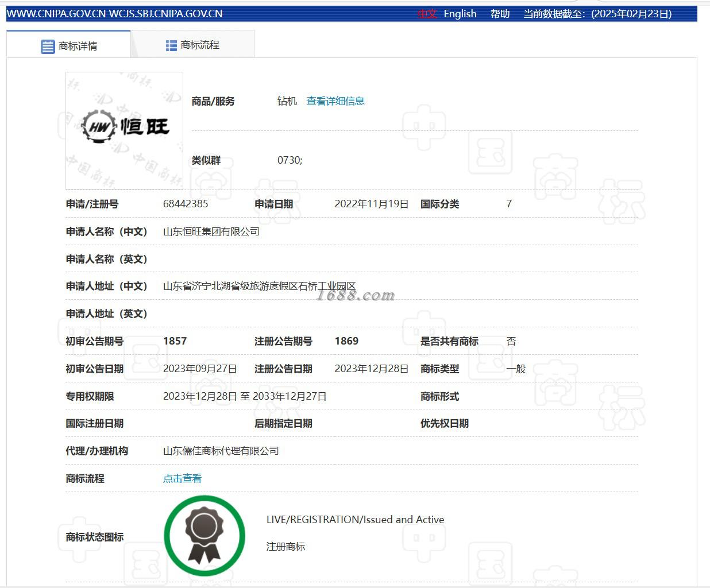
Task: Click the 优先权日期 field label
Action: click(x=445, y=423)
